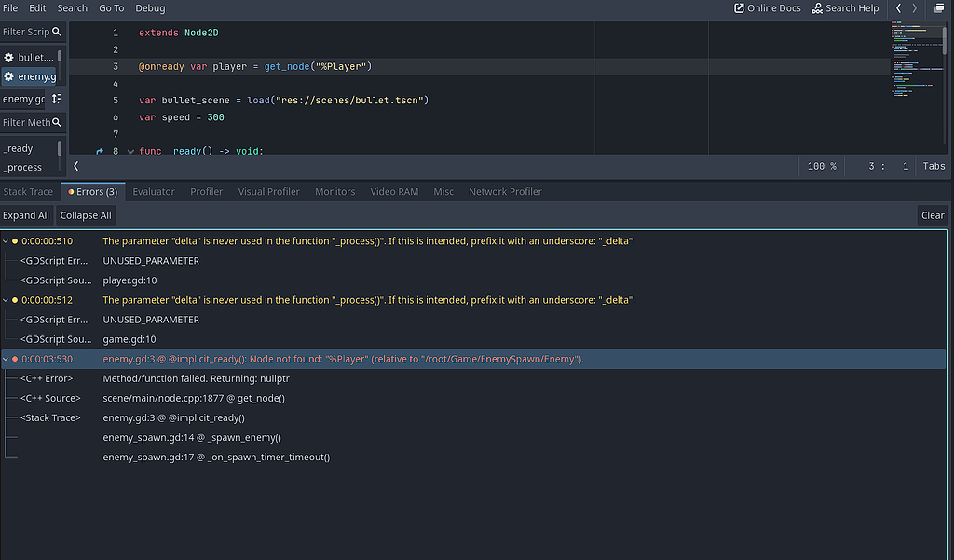This screenshot has height=560, width=954.
Task: Click the floating panels icon at top right
Action: tap(939, 7)
